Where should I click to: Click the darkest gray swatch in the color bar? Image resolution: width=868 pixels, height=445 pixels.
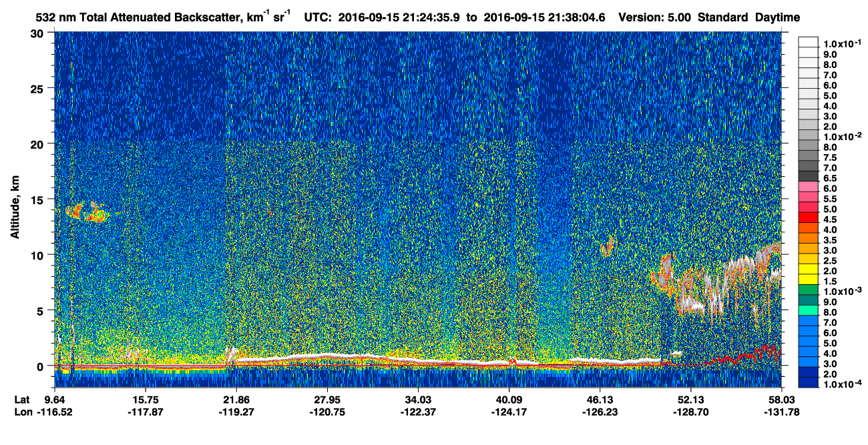[x=808, y=175]
